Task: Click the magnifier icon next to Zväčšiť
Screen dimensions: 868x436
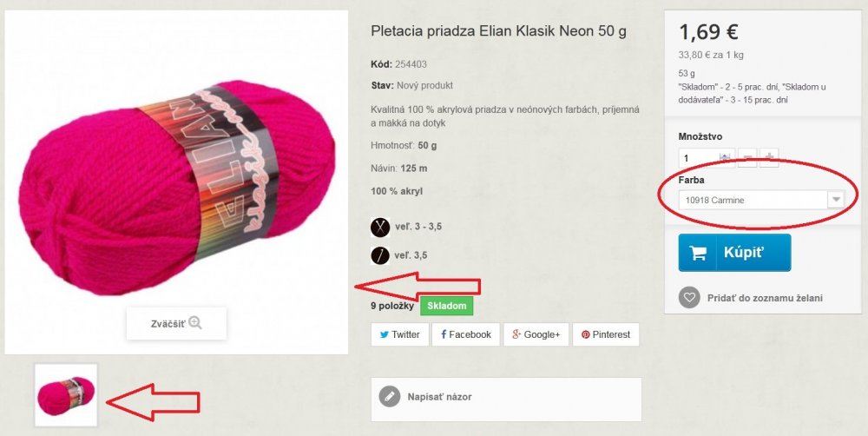Action: pyautogui.click(x=194, y=323)
